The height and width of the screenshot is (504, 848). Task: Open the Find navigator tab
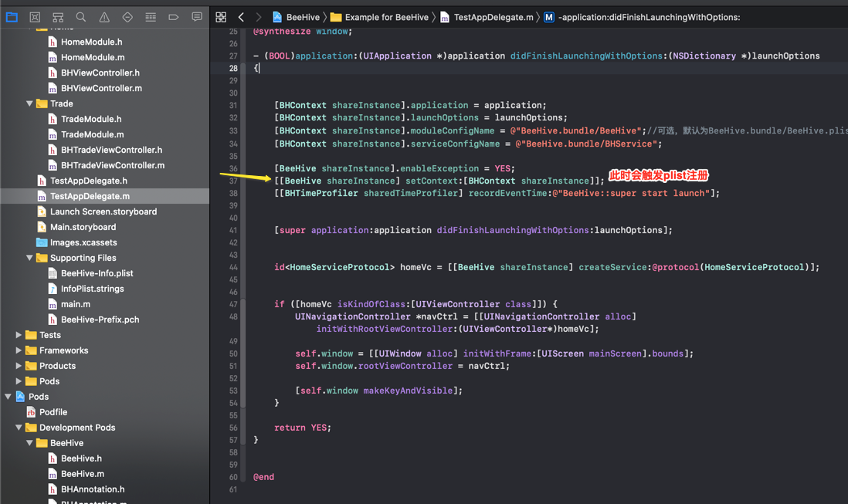pyautogui.click(x=81, y=17)
